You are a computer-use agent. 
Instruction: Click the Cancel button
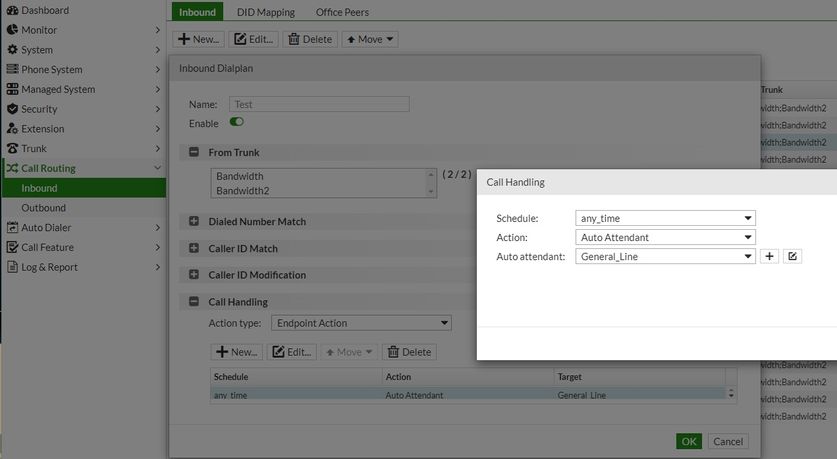(x=728, y=441)
